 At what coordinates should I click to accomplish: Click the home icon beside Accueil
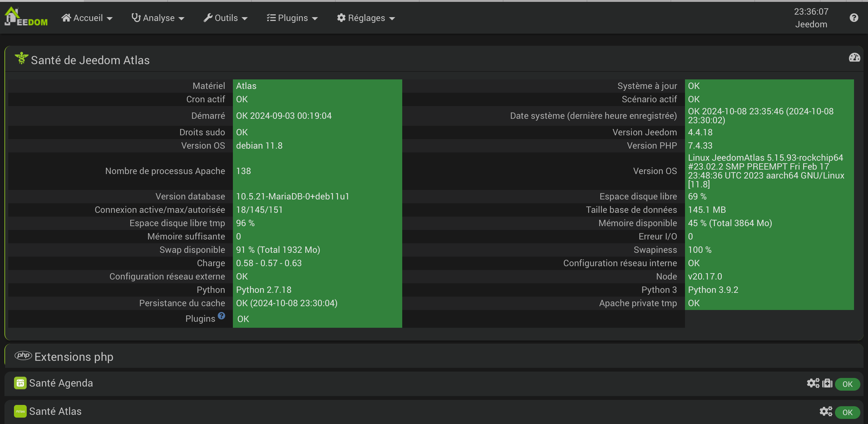[66, 17]
